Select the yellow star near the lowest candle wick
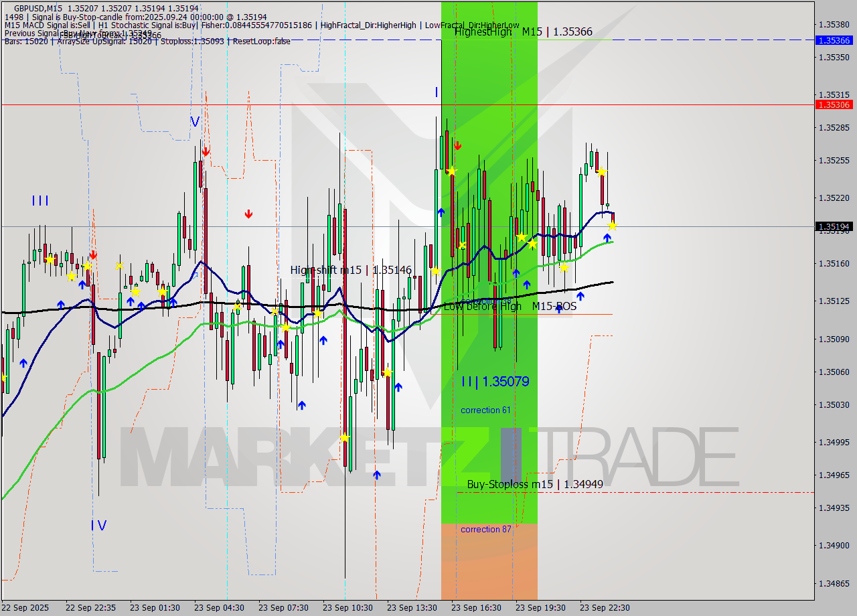The width and height of the screenshot is (857, 616). click(x=345, y=437)
